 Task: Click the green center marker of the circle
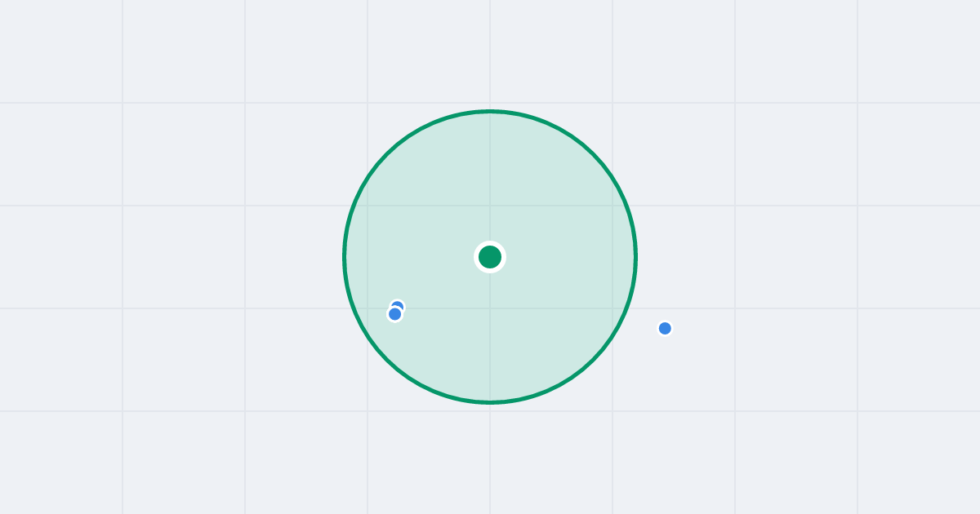point(490,257)
